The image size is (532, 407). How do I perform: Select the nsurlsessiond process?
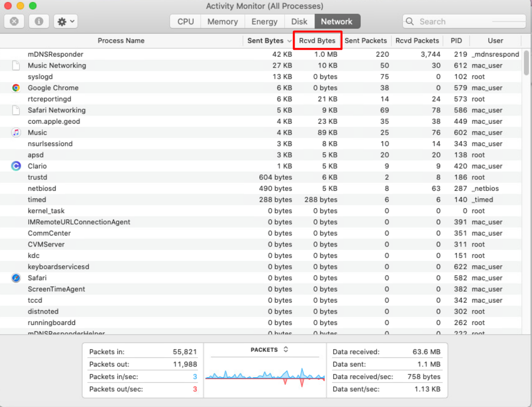point(261,144)
